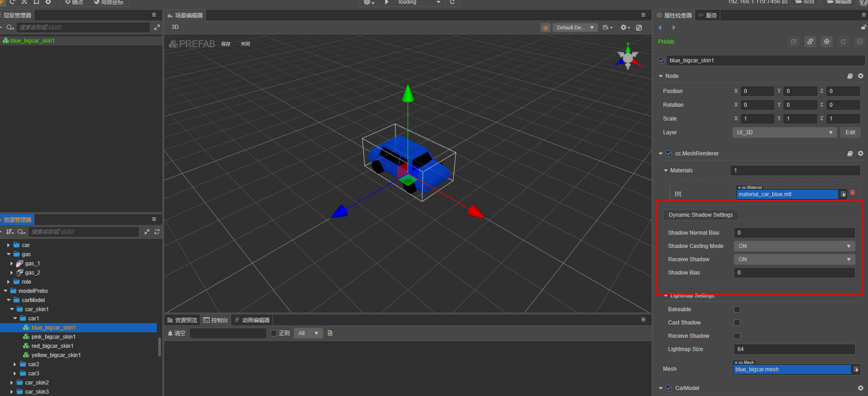This screenshot has height=396, width=868.
Task: Switch to the 资源管理器 tab
Action: [17, 220]
